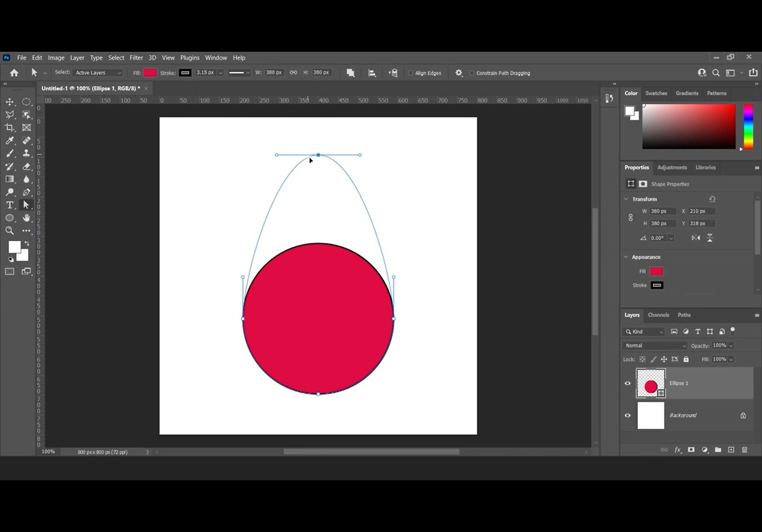
Task: Click the Fill color swatch in options bar
Action: coord(150,73)
